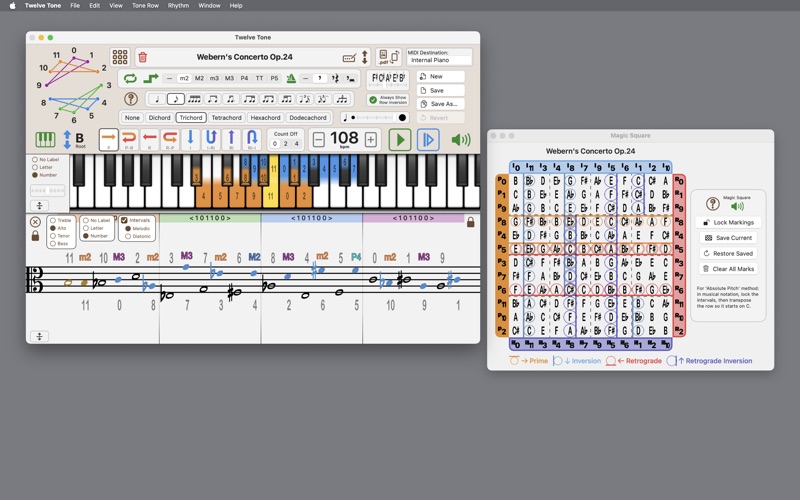
Task: Click the small slider under keyboard label options
Action: (47, 190)
